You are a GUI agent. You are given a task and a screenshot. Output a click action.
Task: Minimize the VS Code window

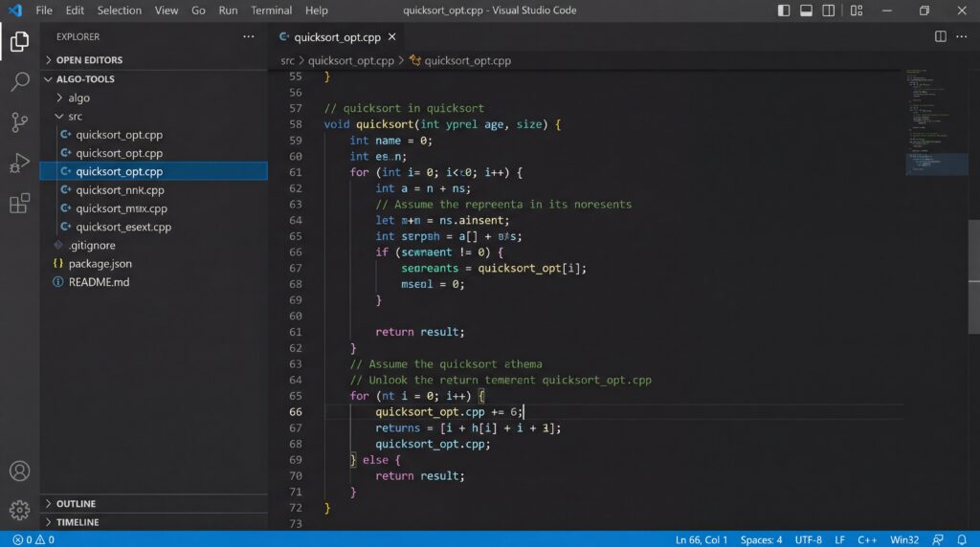click(x=886, y=10)
